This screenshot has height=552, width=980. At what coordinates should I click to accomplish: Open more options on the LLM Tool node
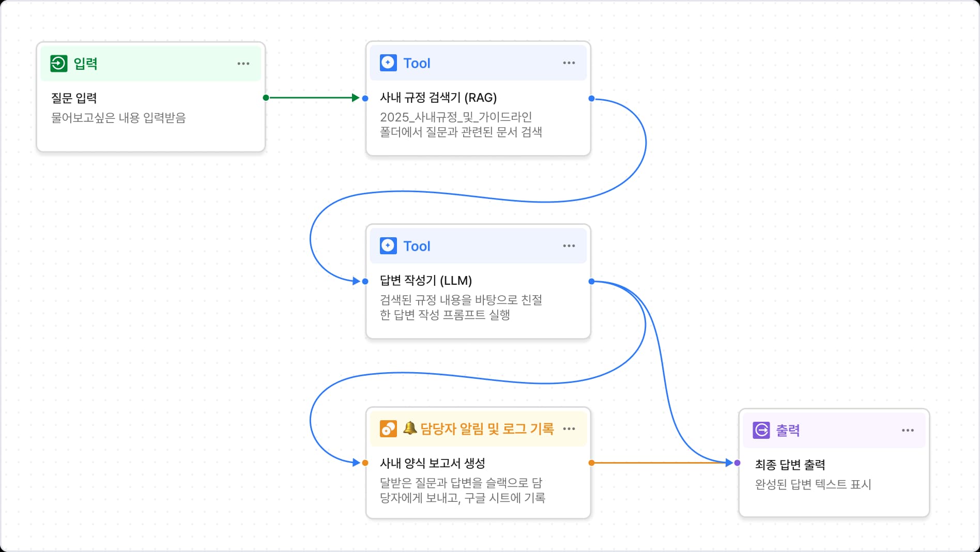point(569,246)
